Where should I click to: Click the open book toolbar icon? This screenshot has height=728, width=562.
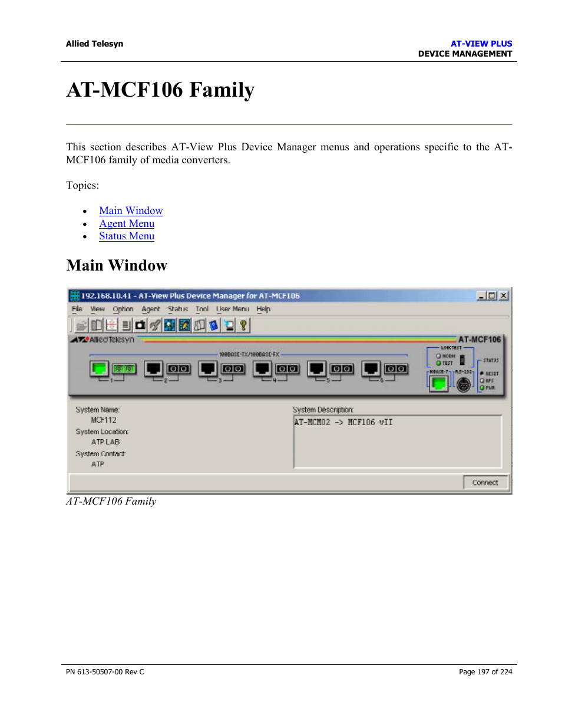[199, 325]
